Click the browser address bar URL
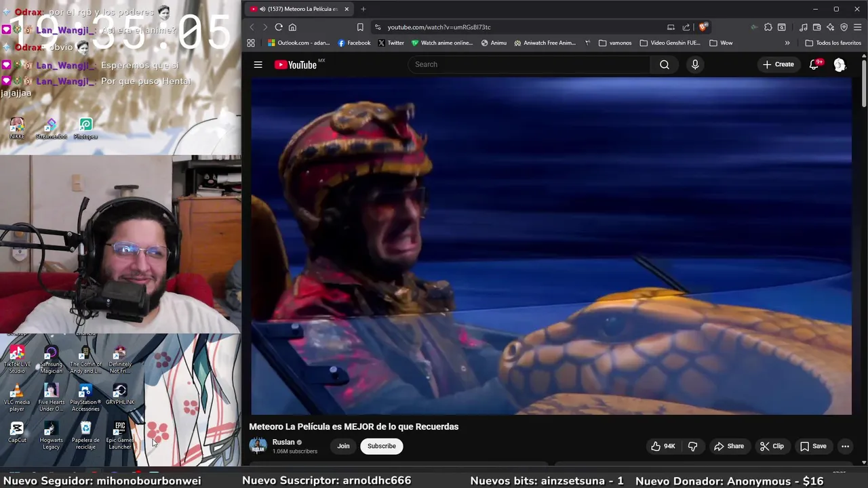868x488 pixels. click(439, 27)
